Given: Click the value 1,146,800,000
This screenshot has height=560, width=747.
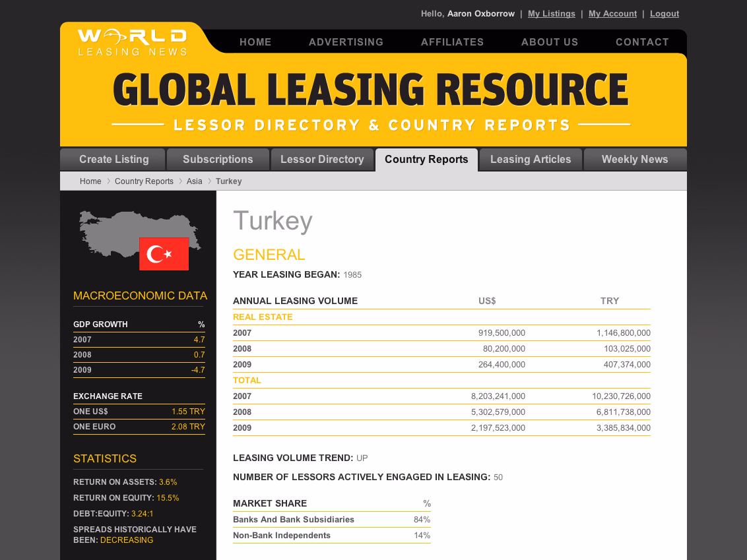Looking at the screenshot, I should pos(624,333).
